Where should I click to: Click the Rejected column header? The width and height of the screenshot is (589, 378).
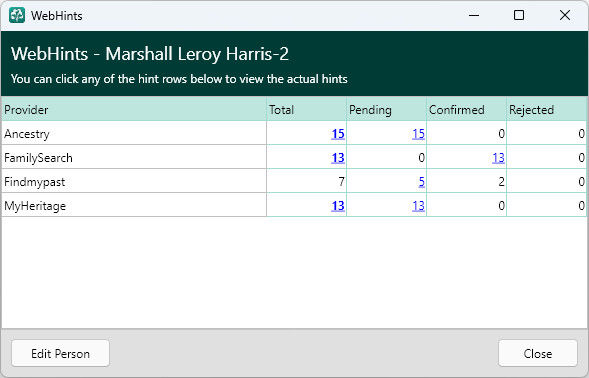546,109
